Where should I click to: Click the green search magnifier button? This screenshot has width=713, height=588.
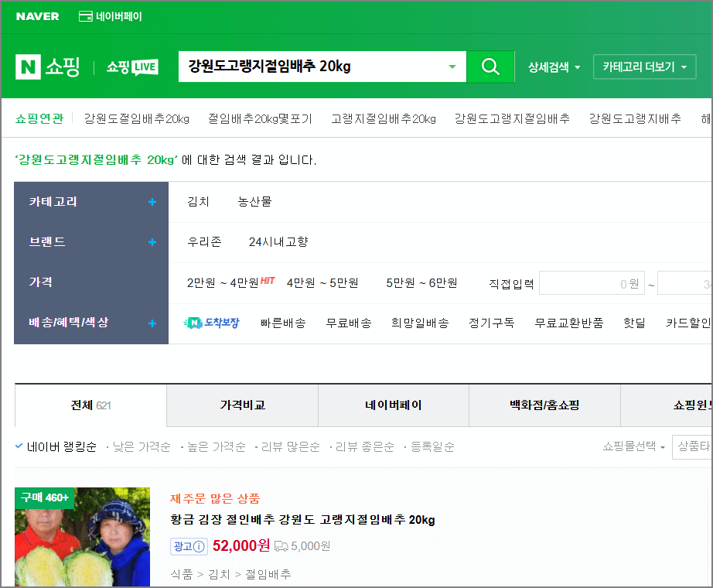[490, 67]
